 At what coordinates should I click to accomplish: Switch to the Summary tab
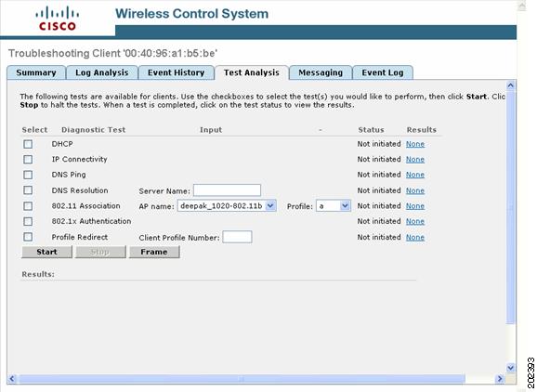click(x=36, y=72)
